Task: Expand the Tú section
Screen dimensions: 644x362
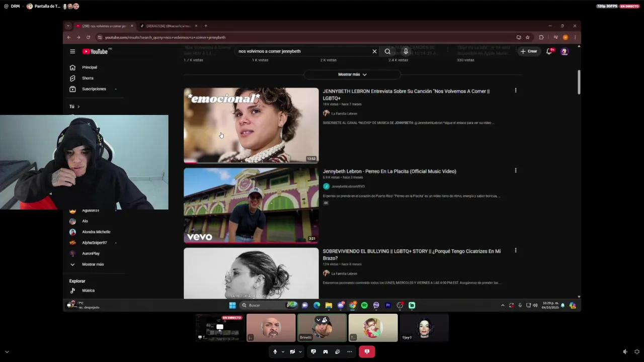Action: [74, 107]
